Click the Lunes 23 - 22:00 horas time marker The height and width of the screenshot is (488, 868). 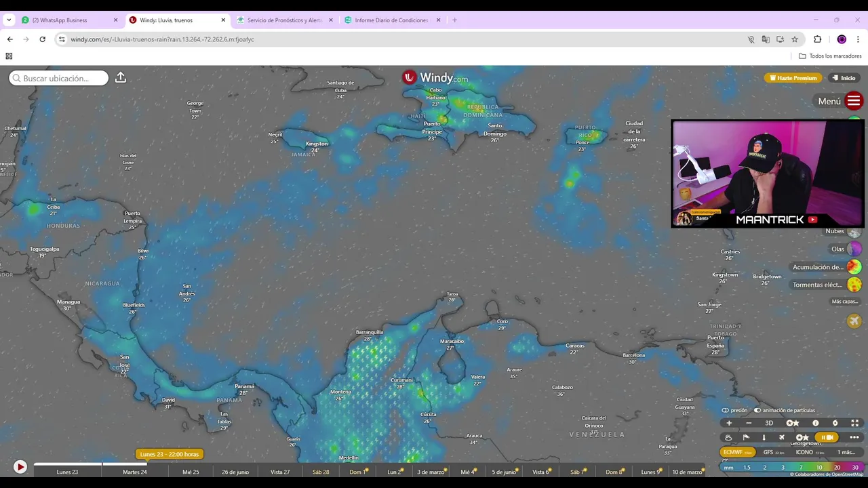coord(169,454)
